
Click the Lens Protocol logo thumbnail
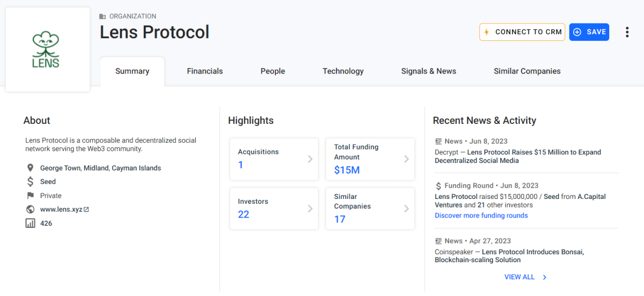tap(48, 49)
